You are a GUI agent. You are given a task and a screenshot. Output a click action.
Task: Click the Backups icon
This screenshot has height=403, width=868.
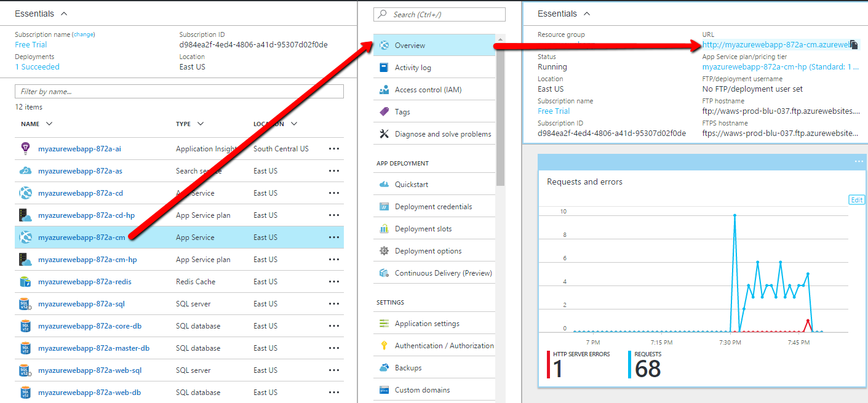point(384,368)
